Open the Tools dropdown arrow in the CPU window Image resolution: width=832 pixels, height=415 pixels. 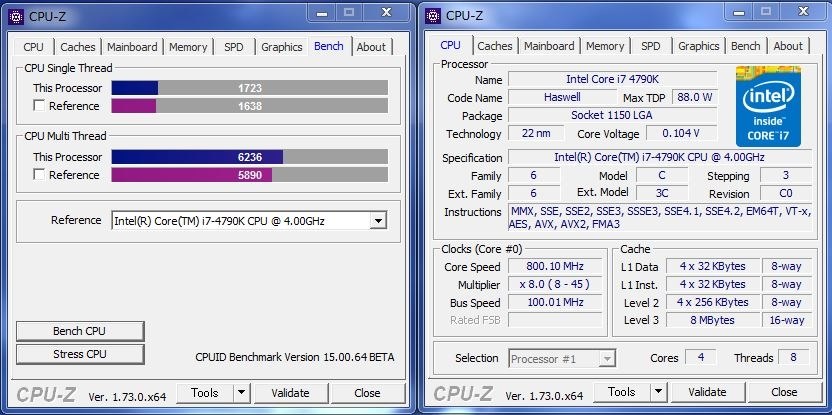tap(658, 393)
